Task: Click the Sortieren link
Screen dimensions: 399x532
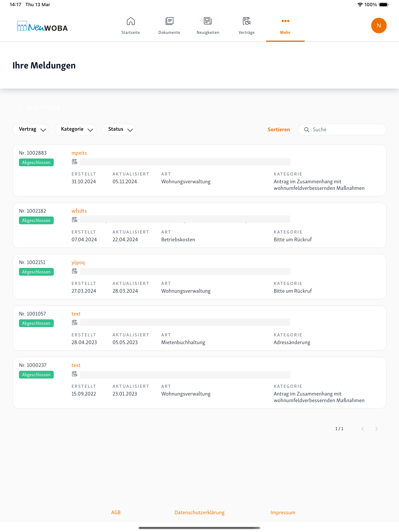Action: tap(279, 129)
